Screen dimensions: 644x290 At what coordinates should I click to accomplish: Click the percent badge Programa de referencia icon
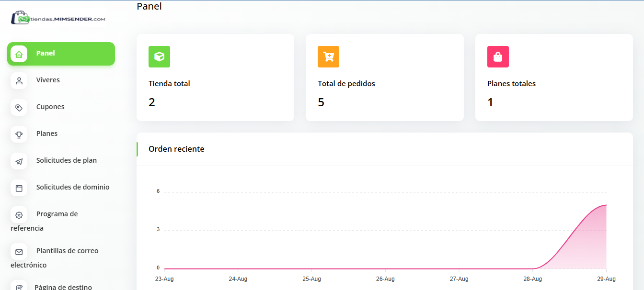19,214
